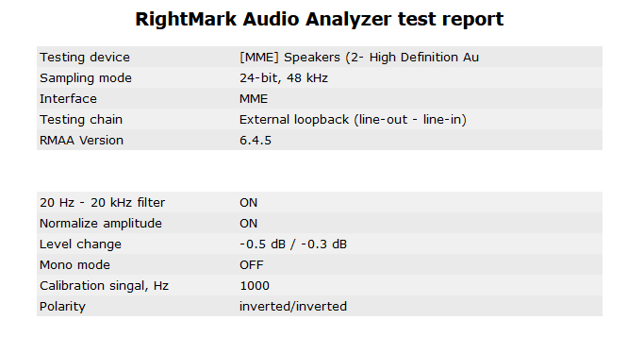The height and width of the screenshot is (354, 644).
Task: Click the External loopback value text
Action: [x=353, y=120]
